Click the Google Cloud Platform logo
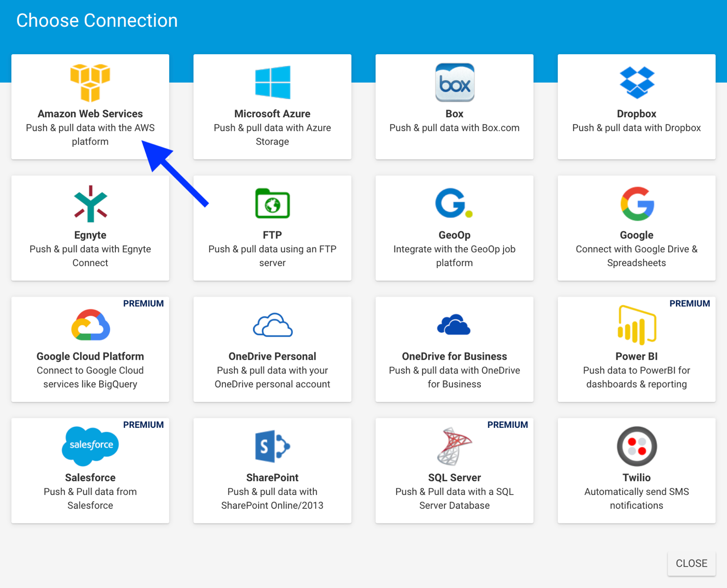The image size is (727, 588). (90, 325)
